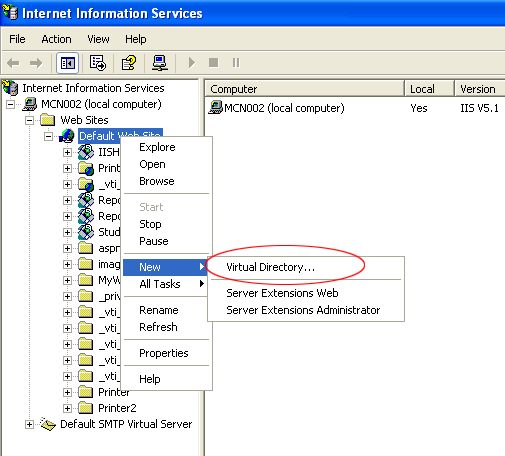Toggle the Show/Hide Console Tree icon
Image resolution: width=505 pixels, height=456 pixels.
[x=68, y=63]
